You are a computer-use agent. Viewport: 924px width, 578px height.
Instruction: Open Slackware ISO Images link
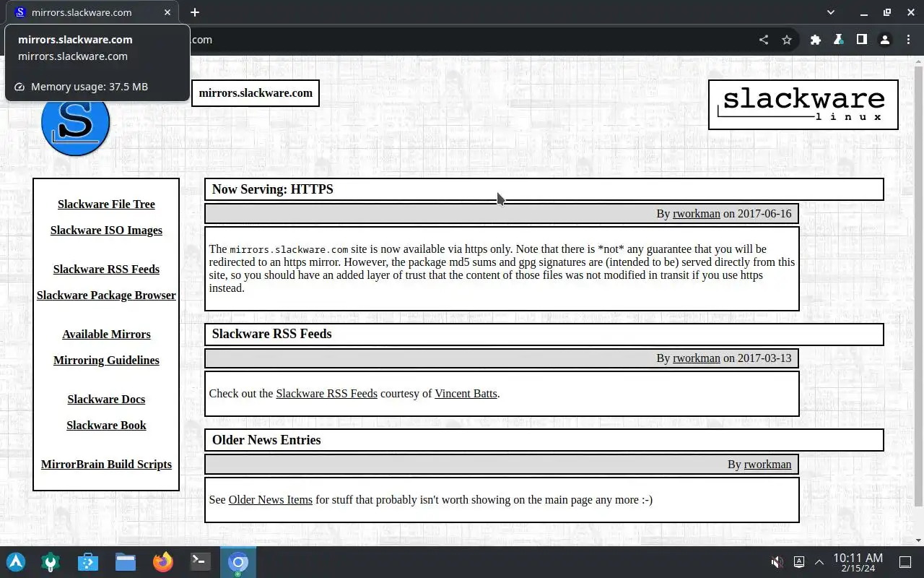[x=106, y=230]
